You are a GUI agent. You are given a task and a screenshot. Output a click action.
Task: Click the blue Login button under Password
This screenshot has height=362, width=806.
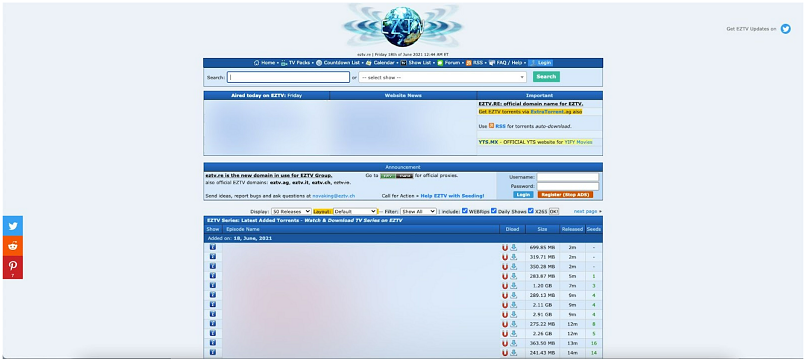523,195
